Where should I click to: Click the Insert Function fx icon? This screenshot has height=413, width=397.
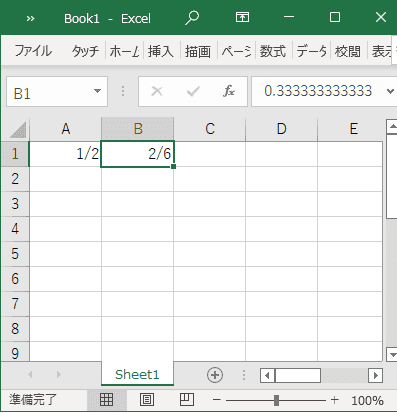[229, 91]
